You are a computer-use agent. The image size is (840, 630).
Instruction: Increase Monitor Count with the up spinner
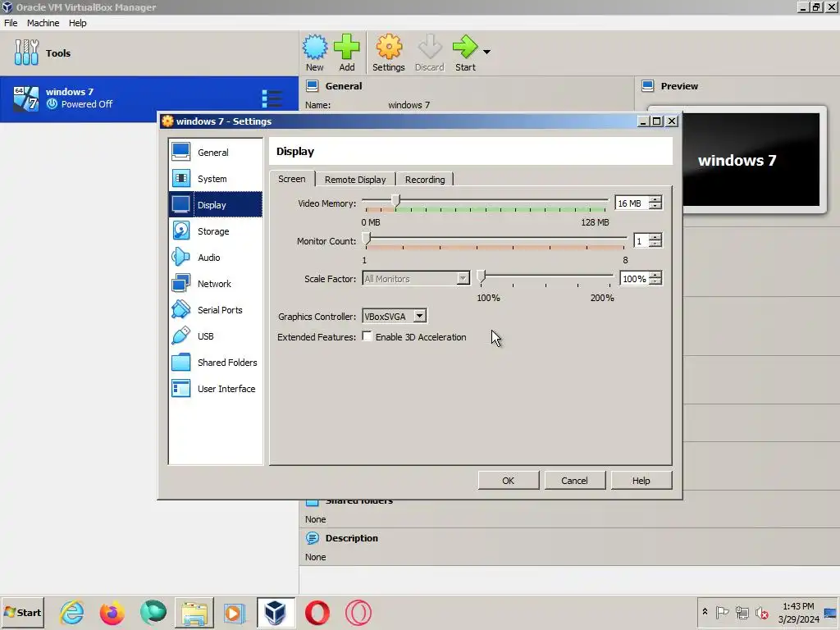coord(655,237)
